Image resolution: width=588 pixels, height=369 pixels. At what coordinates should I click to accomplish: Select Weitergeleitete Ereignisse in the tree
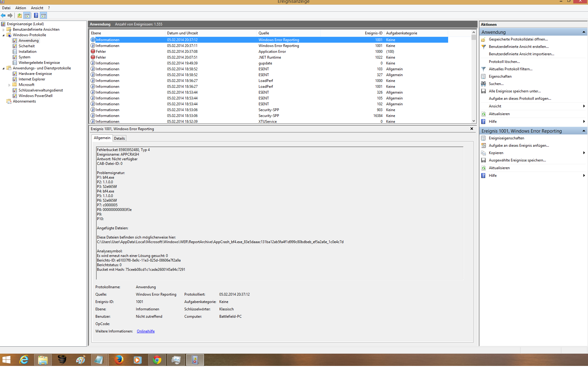[39, 63]
